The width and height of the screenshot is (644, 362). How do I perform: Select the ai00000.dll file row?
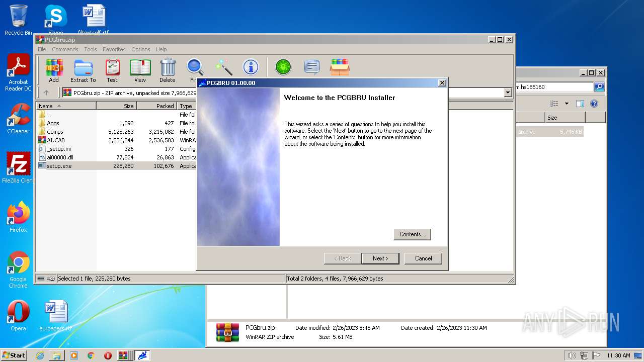117,157
